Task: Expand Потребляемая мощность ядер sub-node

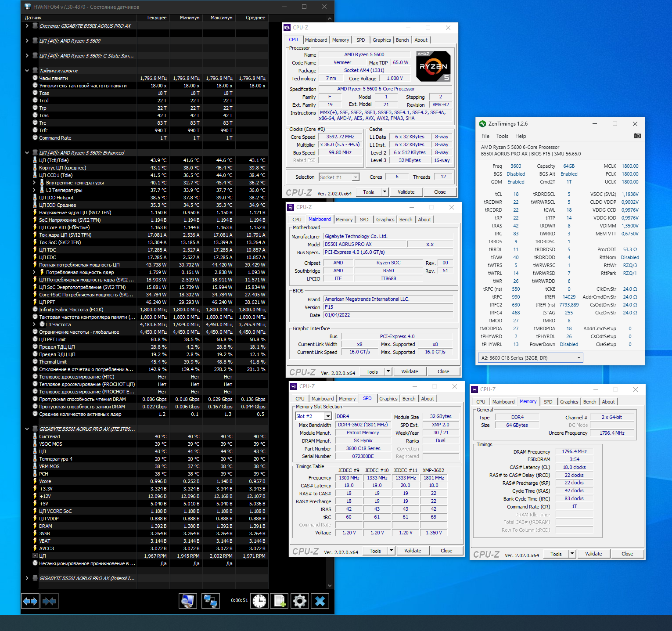Action: click(x=34, y=272)
